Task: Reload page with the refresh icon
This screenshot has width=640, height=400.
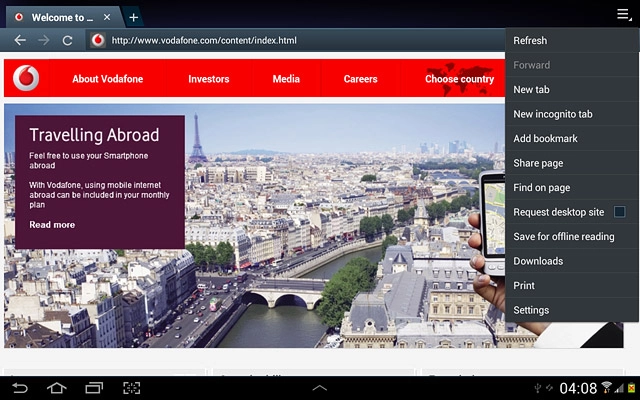Action: tap(68, 40)
